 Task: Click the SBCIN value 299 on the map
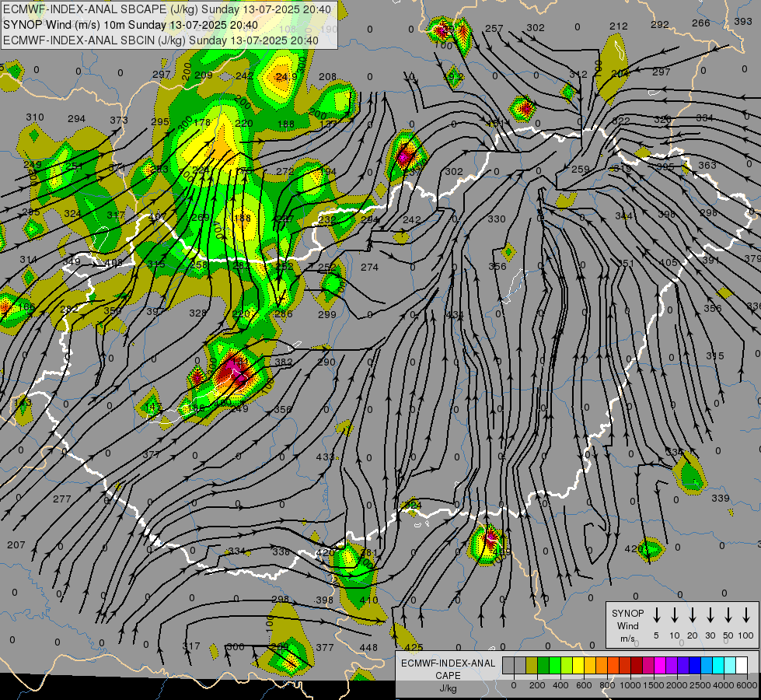point(327,315)
